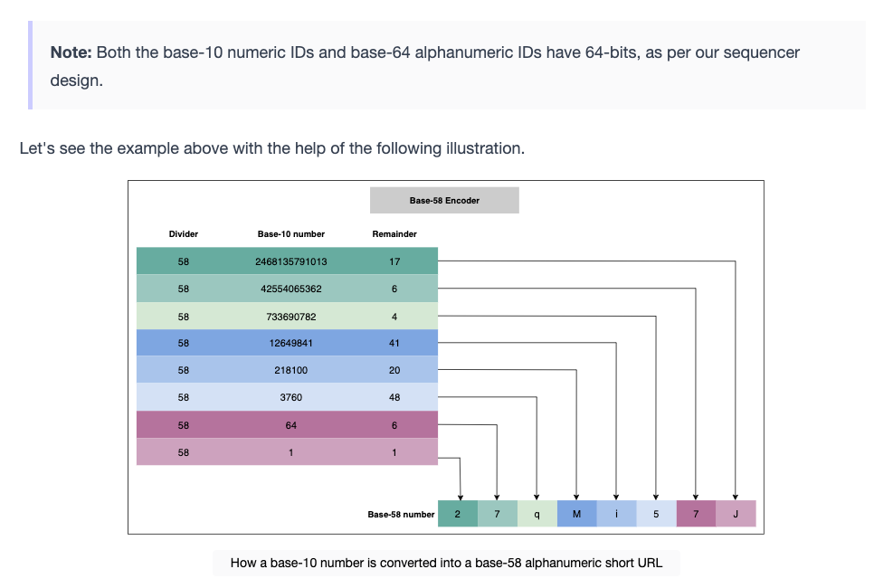Select the "2" cell of the Base-58 number

pos(458,514)
